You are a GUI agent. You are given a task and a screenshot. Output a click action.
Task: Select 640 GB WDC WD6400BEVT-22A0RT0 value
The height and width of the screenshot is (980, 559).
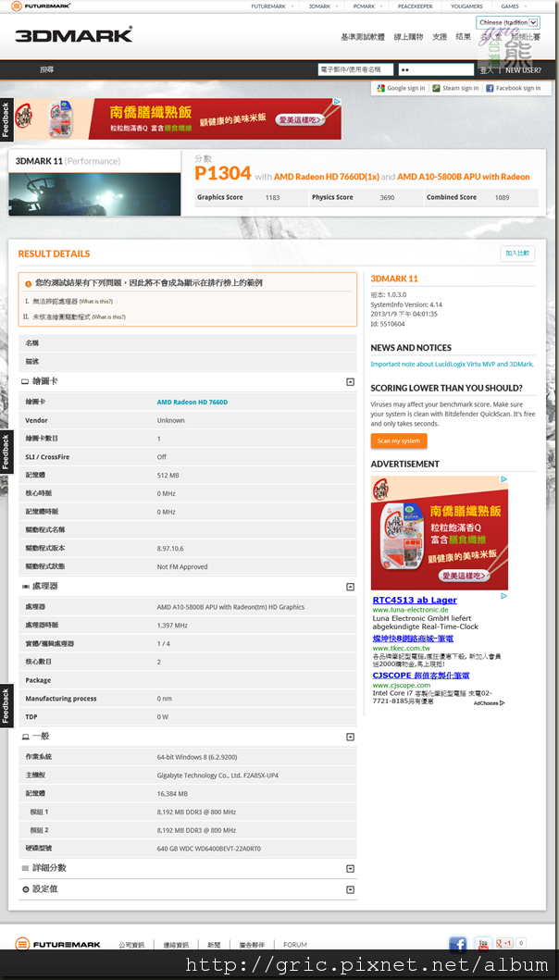click(x=209, y=849)
